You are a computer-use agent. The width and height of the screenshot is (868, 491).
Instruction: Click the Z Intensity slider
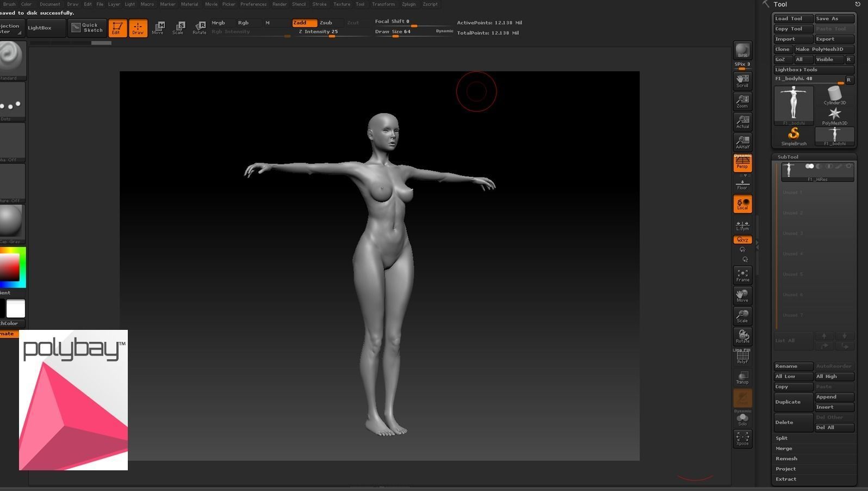pyautogui.click(x=332, y=32)
